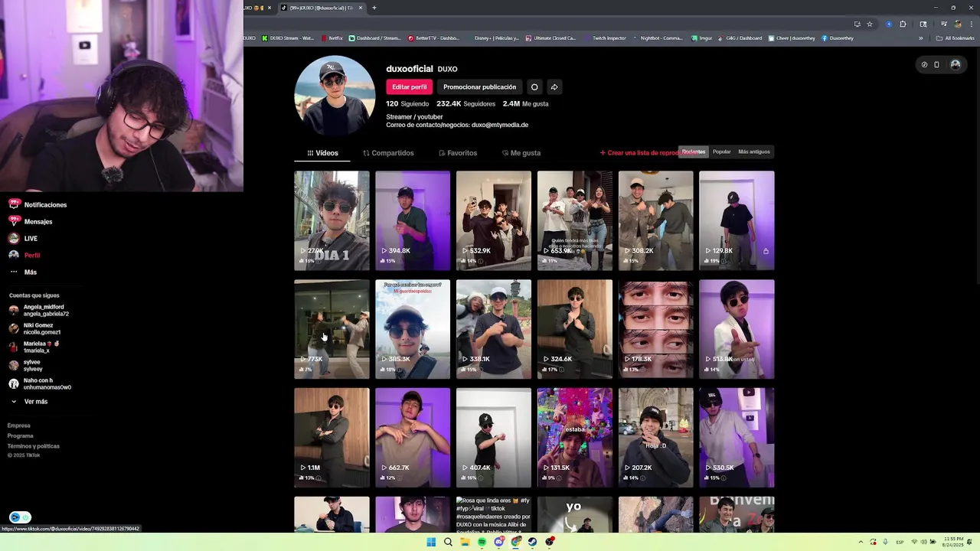Close the active TikTok browser tab
This screenshot has height=551, width=980.
click(x=361, y=8)
